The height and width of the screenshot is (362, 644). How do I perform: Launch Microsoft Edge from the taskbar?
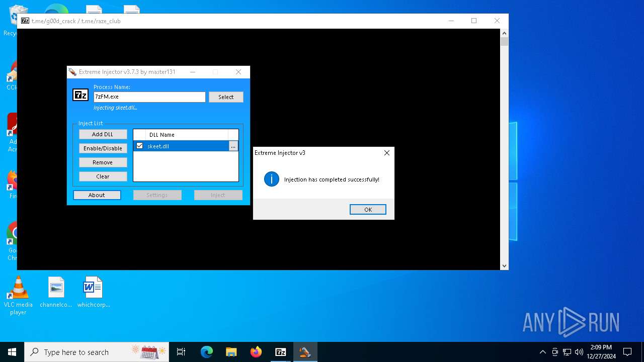(x=207, y=352)
